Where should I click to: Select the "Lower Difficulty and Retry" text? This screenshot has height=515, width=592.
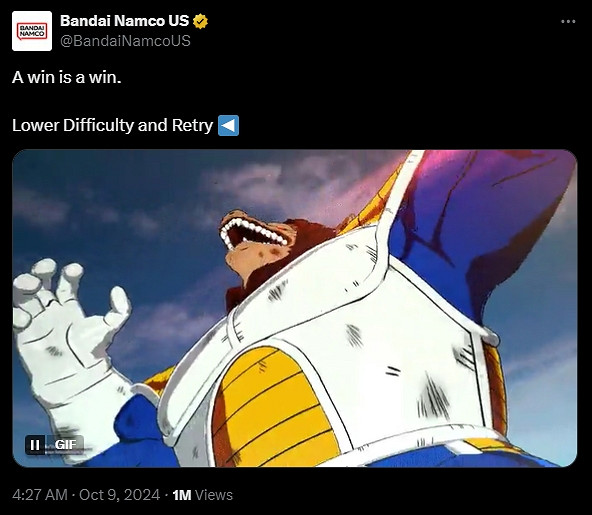click(x=113, y=125)
